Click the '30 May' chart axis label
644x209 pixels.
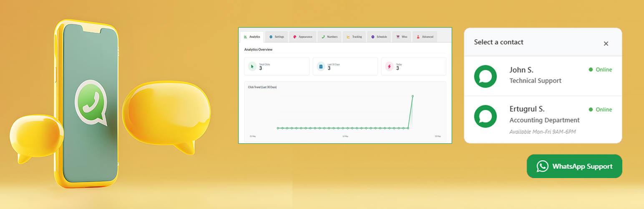coord(438,136)
